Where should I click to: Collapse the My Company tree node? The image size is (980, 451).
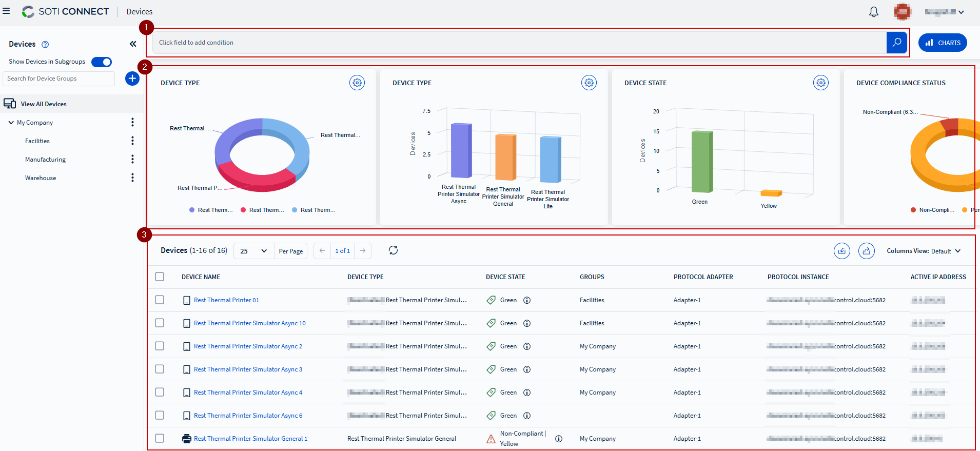11,123
